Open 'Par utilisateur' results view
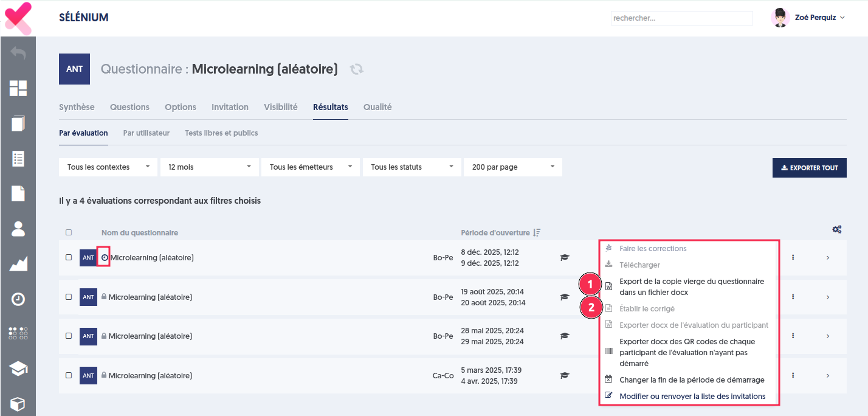 coord(146,133)
